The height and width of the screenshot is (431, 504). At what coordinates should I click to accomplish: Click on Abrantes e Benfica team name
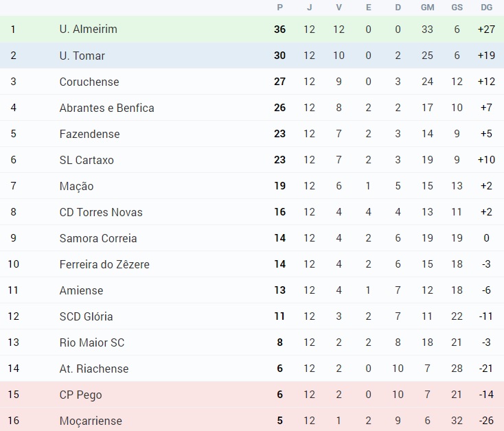106,108
